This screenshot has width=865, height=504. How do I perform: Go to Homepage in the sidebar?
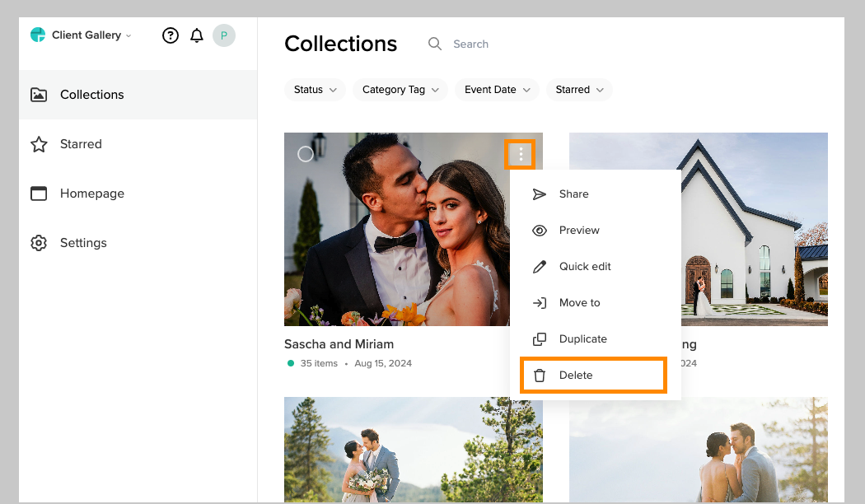(138, 194)
